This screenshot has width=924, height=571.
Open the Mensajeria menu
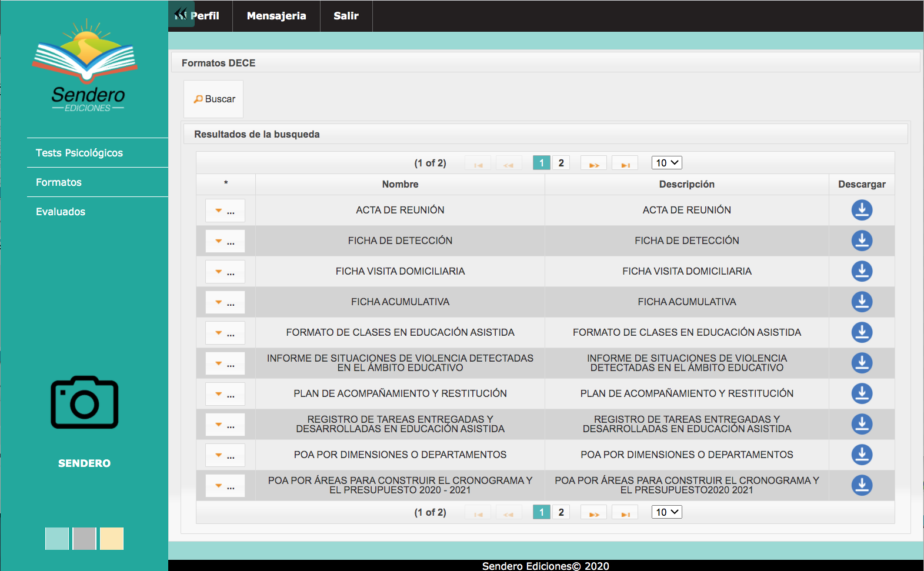coord(276,16)
